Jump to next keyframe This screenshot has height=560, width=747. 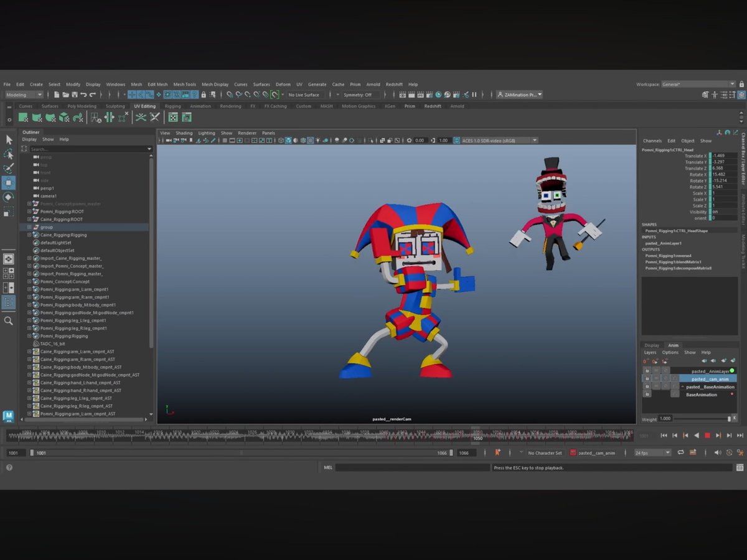718,436
